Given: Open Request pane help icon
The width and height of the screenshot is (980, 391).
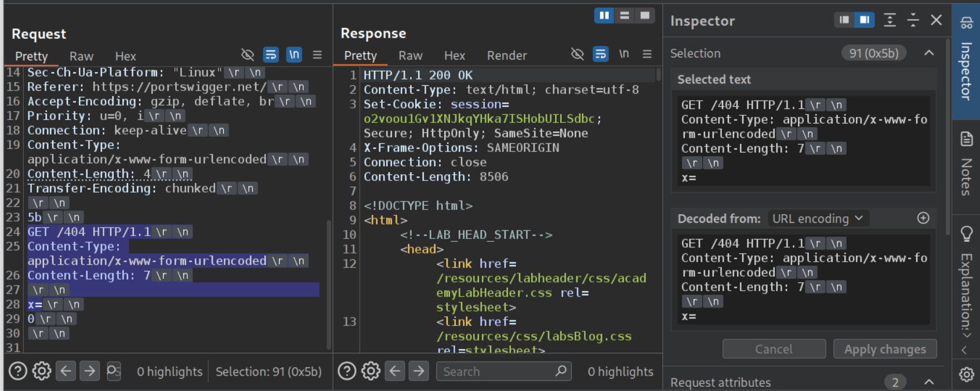Looking at the screenshot, I should click(x=18, y=371).
